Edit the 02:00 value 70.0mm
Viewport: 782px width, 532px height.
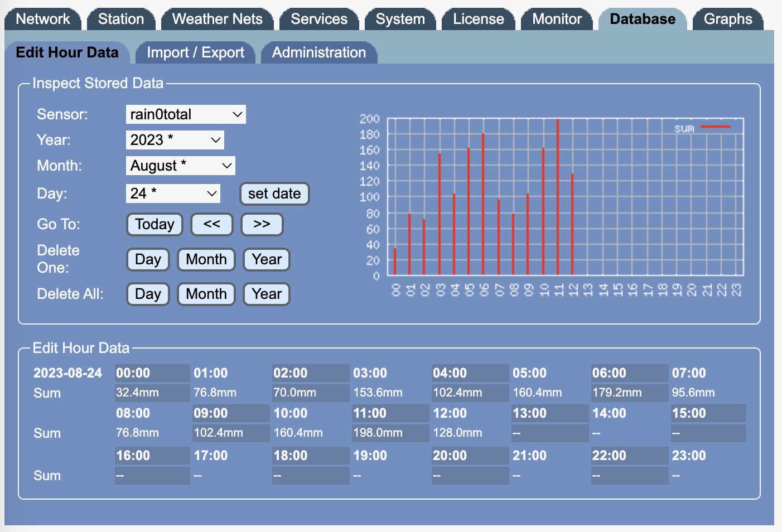click(311, 393)
